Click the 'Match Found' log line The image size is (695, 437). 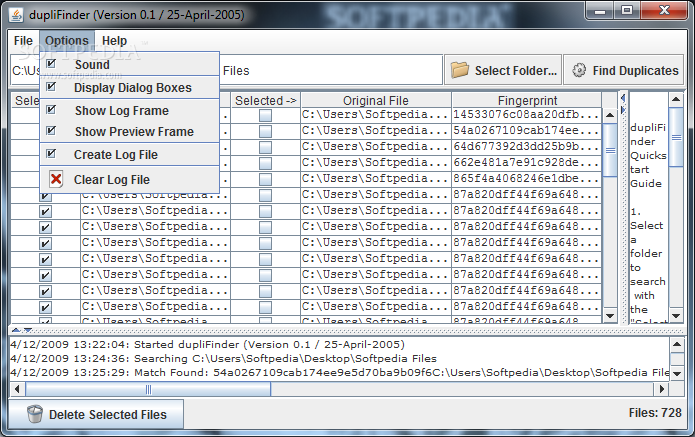click(x=339, y=372)
